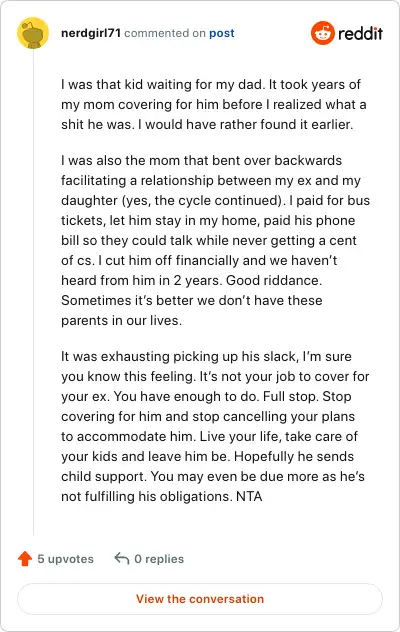Click the "0 replies" count label

[159, 559]
